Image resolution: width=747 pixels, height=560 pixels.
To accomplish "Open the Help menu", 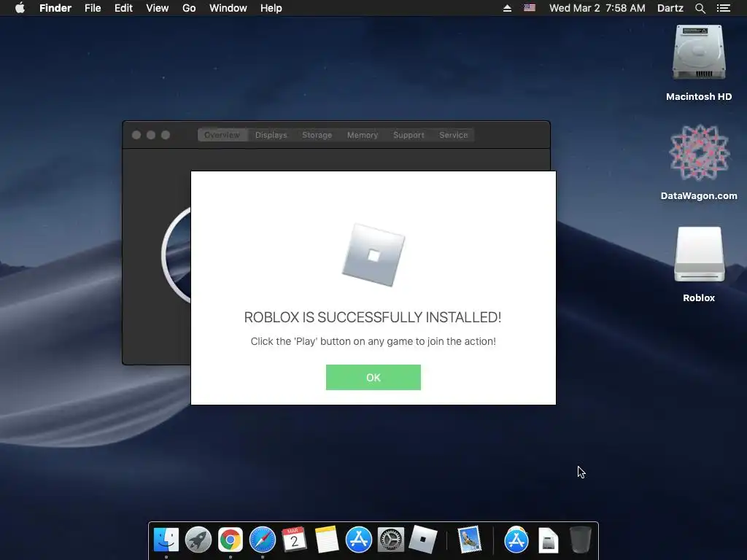I will click(x=271, y=8).
